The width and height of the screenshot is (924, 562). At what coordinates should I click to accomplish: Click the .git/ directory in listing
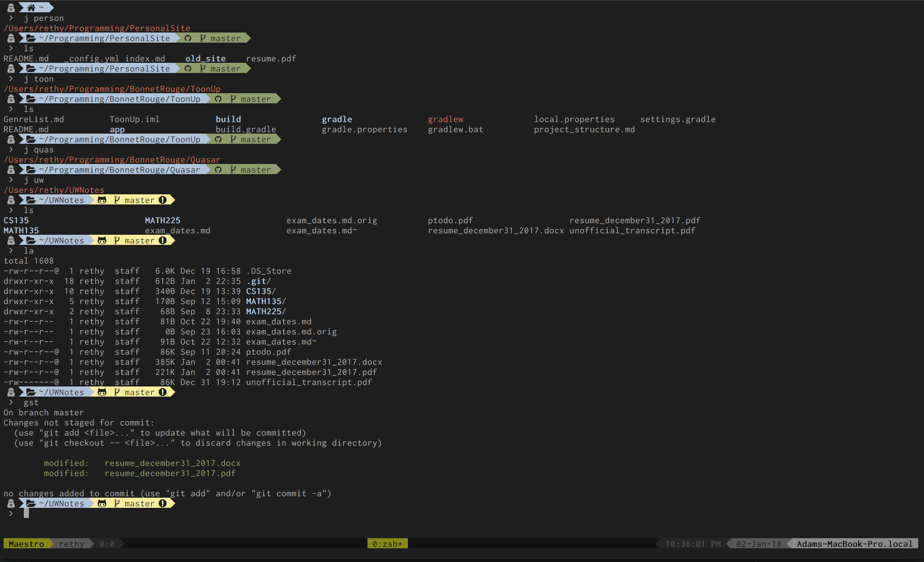tap(258, 281)
